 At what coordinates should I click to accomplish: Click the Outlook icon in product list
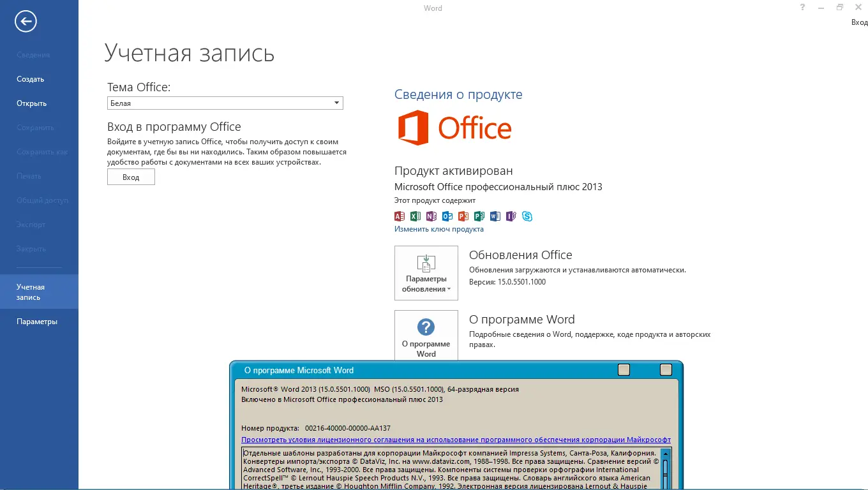click(447, 216)
